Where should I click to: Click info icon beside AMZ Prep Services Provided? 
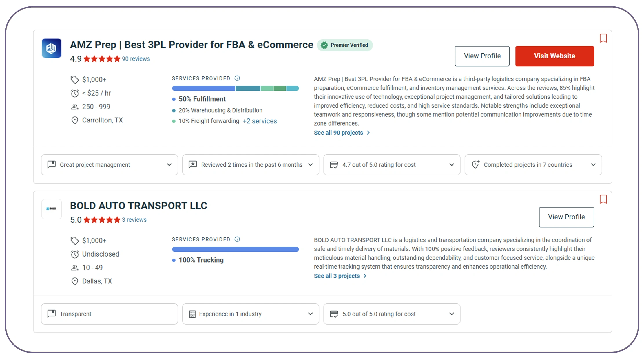(x=237, y=78)
